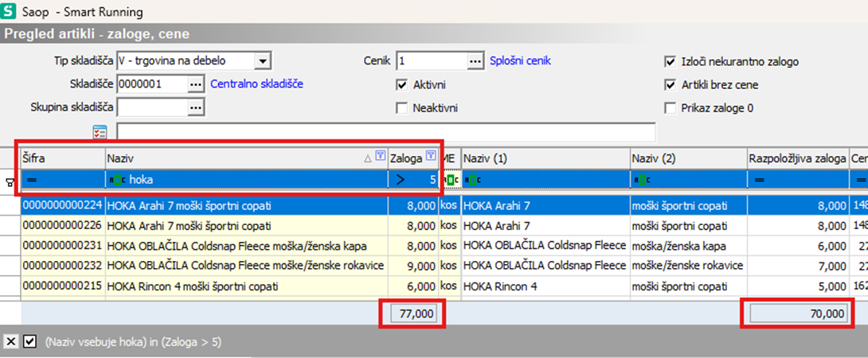Click the equals operator in Razpoložljiva zaloga filter cell
This screenshot has width=868, height=358.
pyautogui.click(x=758, y=180)
